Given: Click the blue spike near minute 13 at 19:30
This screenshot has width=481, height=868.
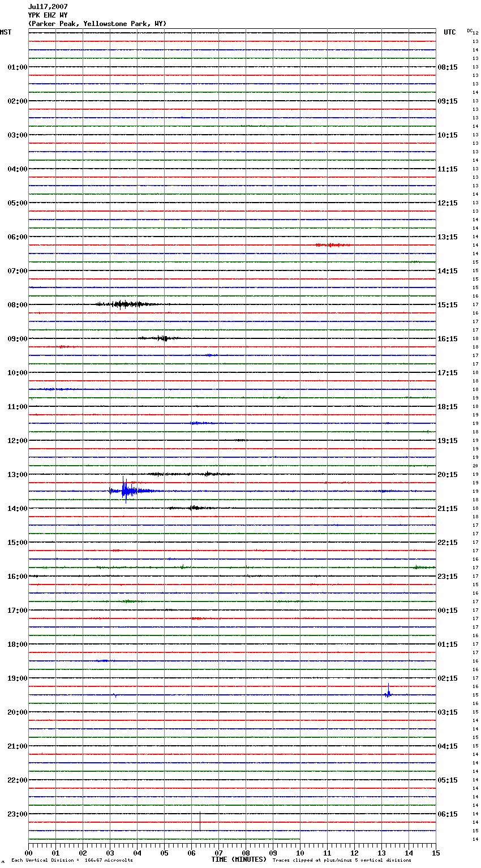Looking at the screenshot, I should pos(389,691).
